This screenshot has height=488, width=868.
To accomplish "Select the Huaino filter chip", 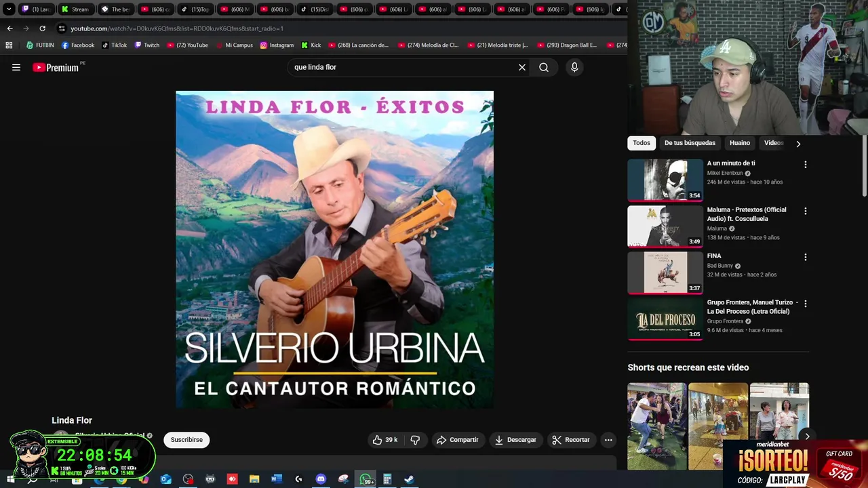I will pyautogui.click(x=740, y=143).
